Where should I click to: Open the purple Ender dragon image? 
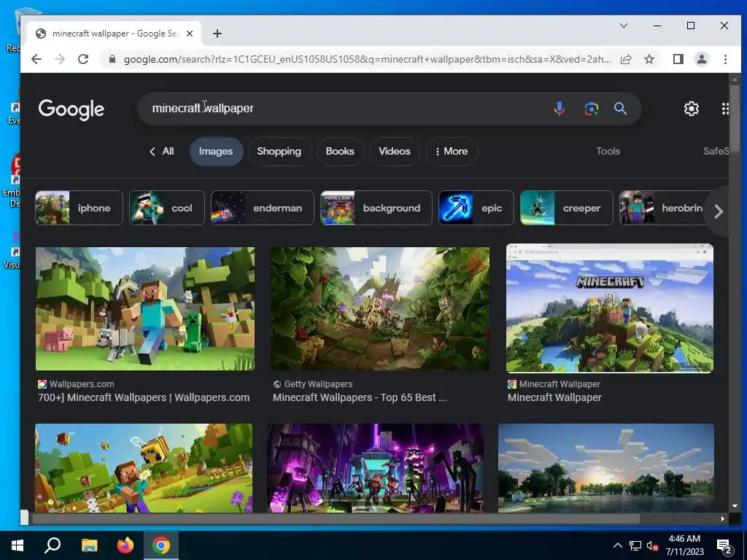[376, 468]
